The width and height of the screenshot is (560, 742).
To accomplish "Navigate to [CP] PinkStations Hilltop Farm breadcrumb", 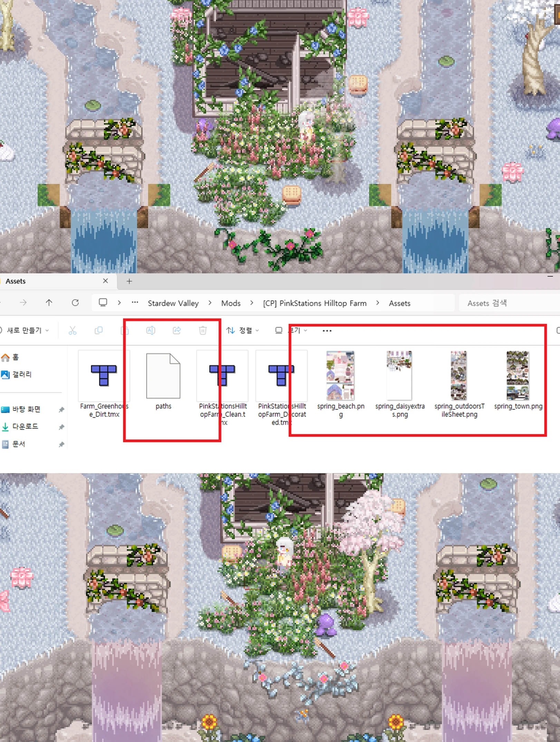I will point(315,303).
